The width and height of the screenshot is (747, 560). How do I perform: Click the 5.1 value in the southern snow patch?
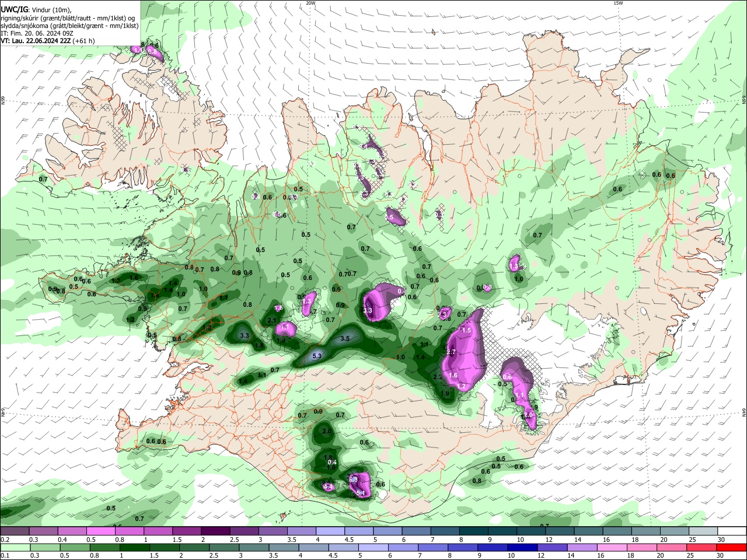[x=360, y=494]
